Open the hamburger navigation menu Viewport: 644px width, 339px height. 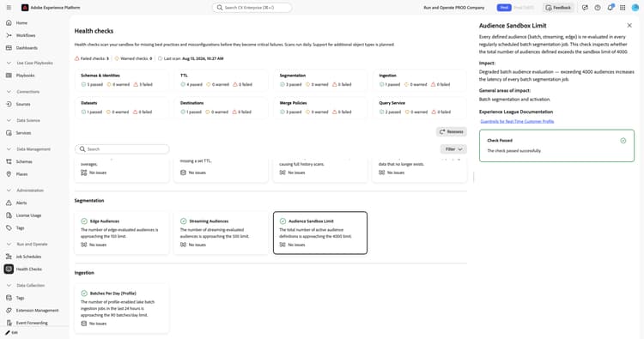pyautogui.click(x=9, y=8)
